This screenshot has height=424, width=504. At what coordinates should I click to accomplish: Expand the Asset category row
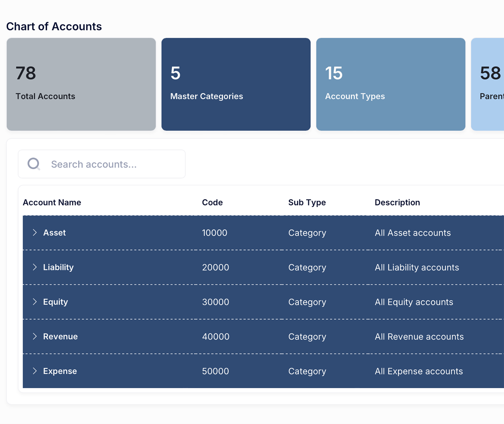(x=35, y=233)
